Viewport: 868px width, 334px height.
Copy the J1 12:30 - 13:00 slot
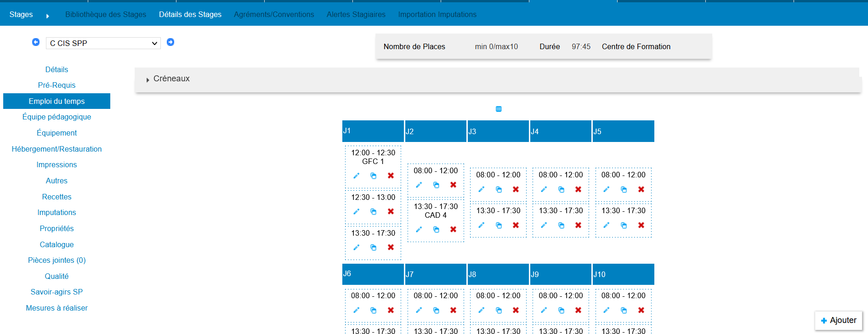pos(373,211)
